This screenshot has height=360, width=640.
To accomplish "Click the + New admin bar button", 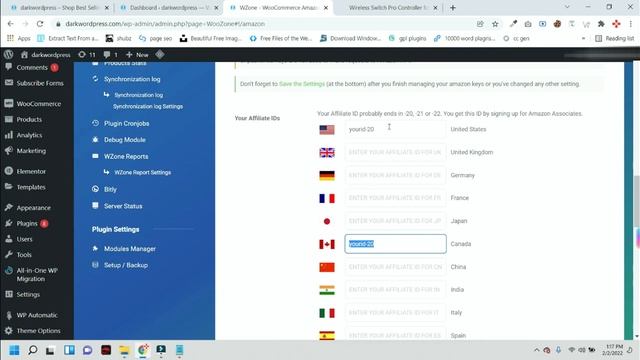I will click(x=137, y=55).
